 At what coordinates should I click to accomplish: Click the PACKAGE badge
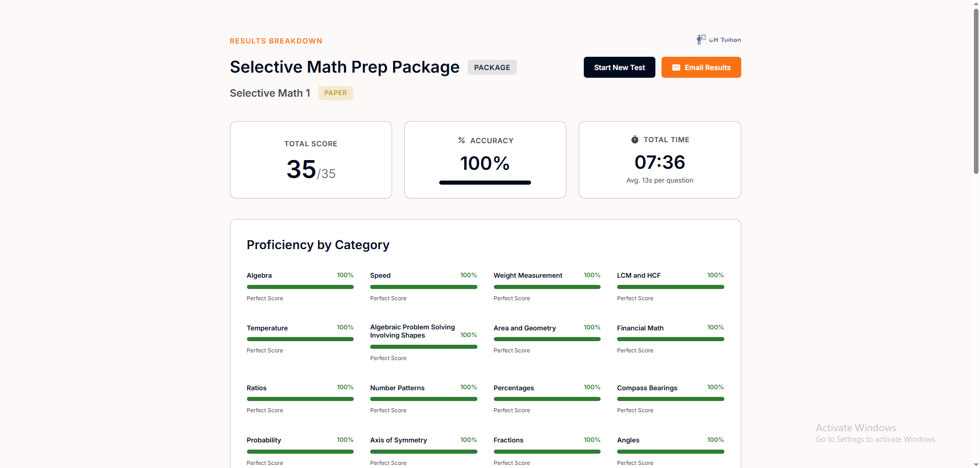pyautogui.click(x=492, y=68)
